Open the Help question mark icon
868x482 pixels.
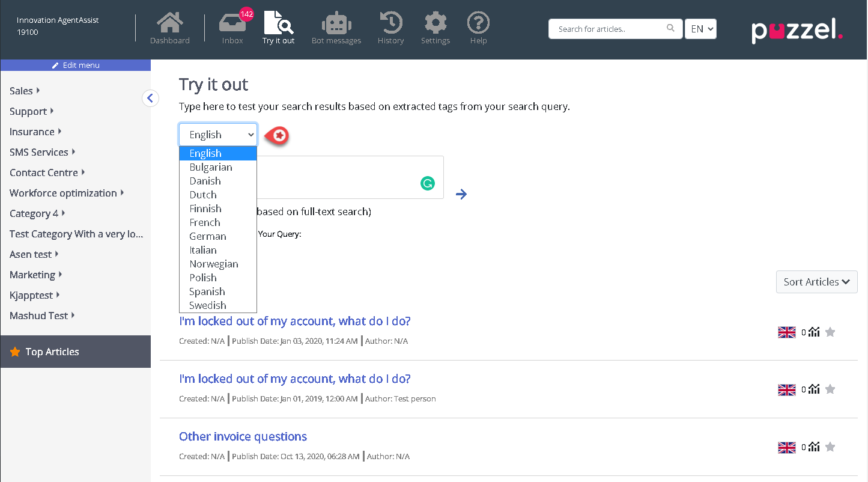478,28
